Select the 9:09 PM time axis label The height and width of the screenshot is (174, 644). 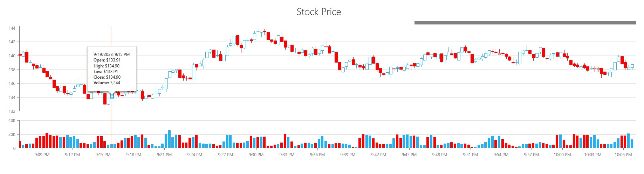point(42,155)
